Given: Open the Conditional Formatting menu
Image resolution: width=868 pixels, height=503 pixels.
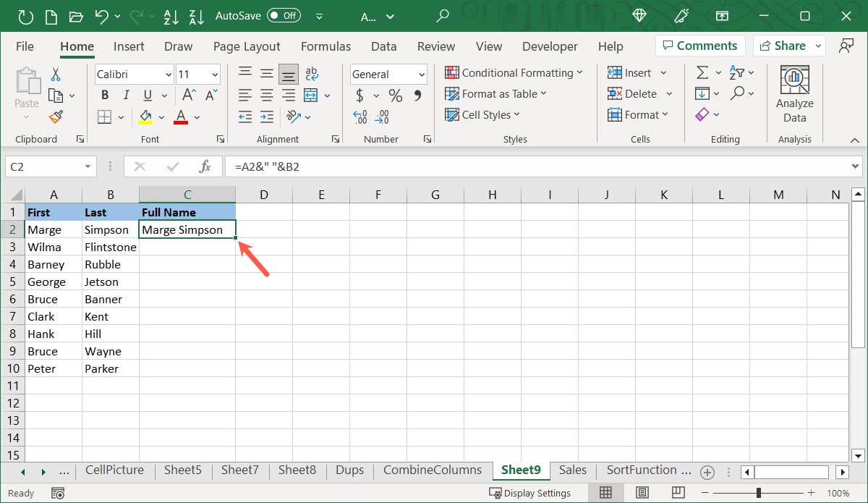Looking at the screenshot, I should point(514,72).
